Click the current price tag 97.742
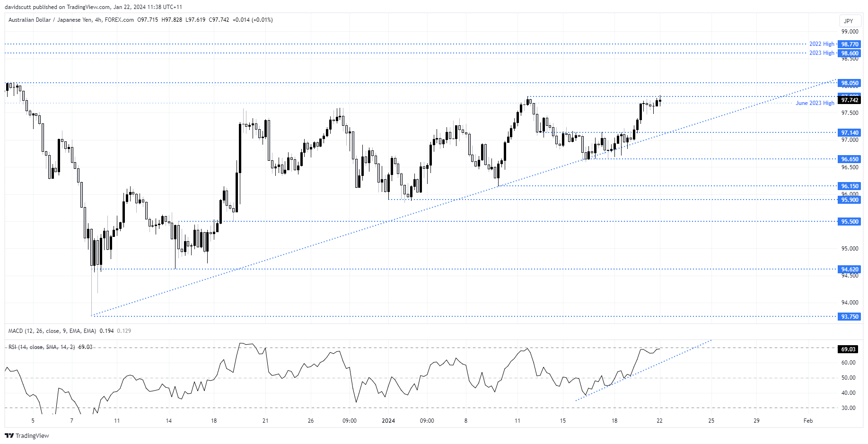Image resolution: width=868 pixels, height=444 pixels. [x=850, y=100]
